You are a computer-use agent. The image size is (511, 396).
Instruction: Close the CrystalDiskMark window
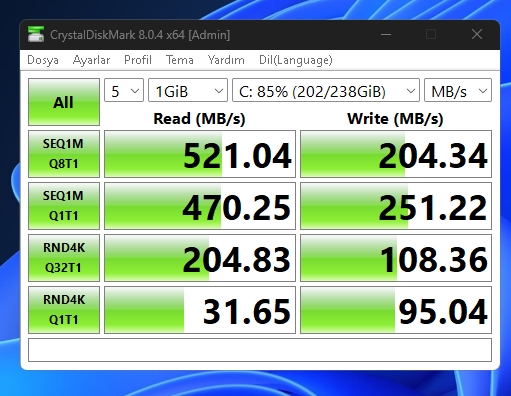(477, 34)
